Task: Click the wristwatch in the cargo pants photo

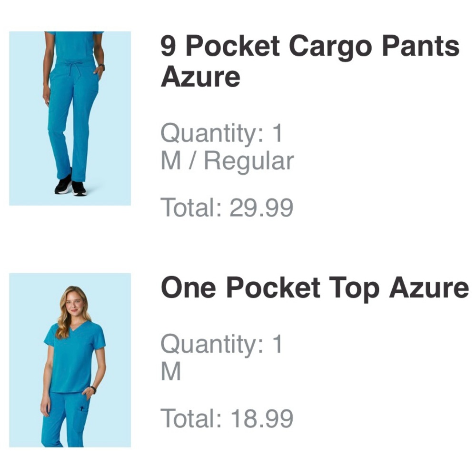Action: [x=101, y=67]
